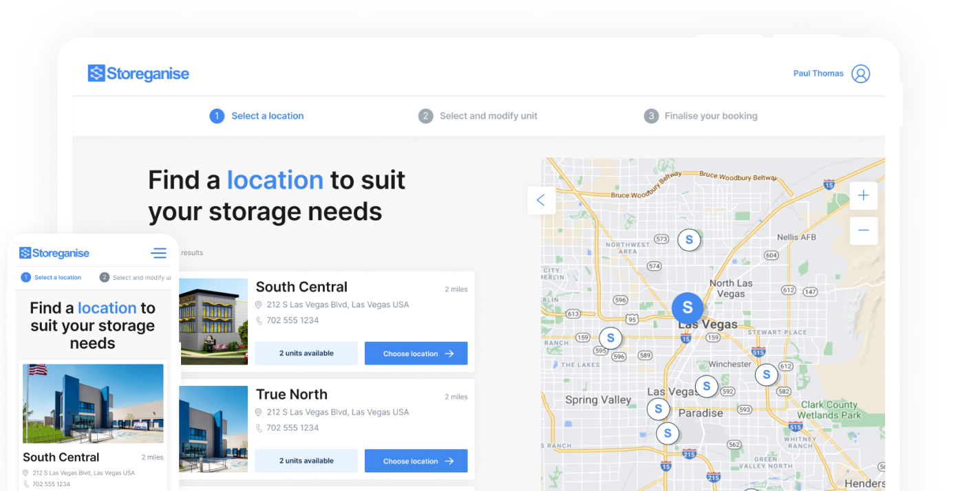Click address pin icon in mobile card
The width and height of the screenshot is (980, 491).
click(x=25, y=473)
